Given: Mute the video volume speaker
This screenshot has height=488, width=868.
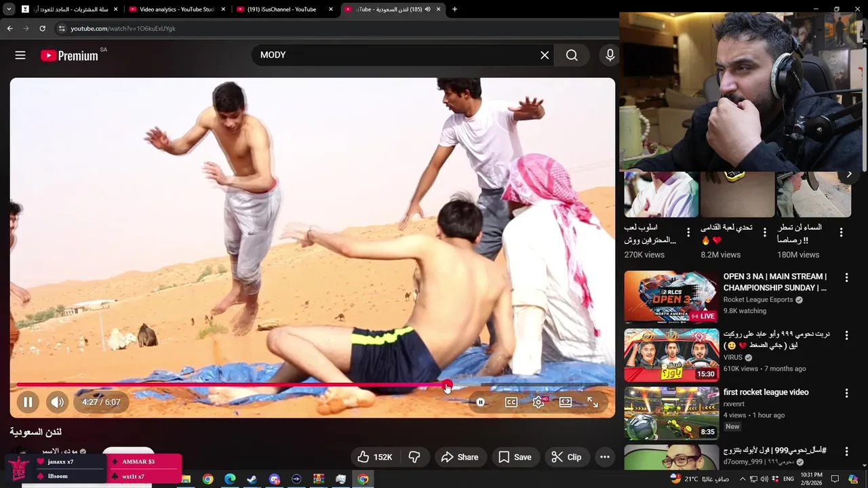Looking at the screenshot, I should pyautogui.click(x=58, y=402).
